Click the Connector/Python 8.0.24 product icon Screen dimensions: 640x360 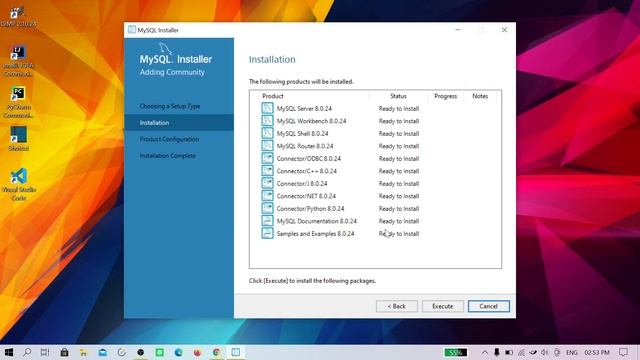click(x=267, y=208)
